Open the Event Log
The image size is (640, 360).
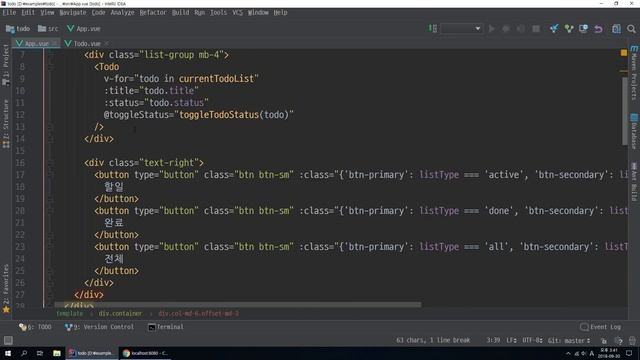pyautogui.click(x=600, y=327)
